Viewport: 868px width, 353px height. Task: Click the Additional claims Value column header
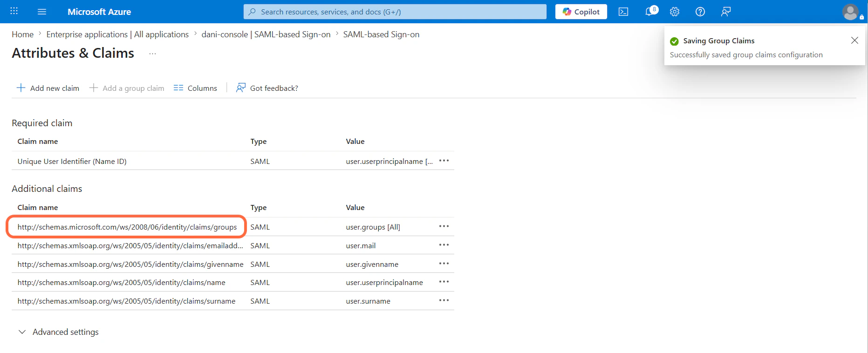pos(355,208)
